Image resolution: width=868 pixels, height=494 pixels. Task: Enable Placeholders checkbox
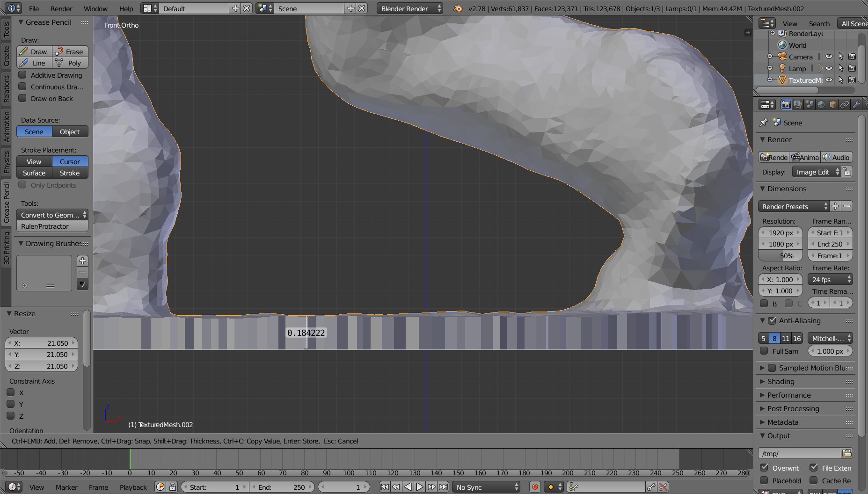[764, 480]
